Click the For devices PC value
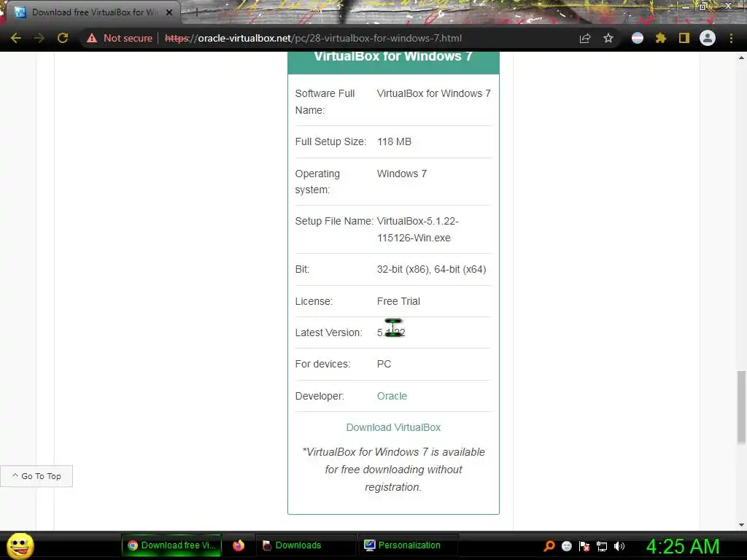 pyautogui.click(x=384, y=364)
